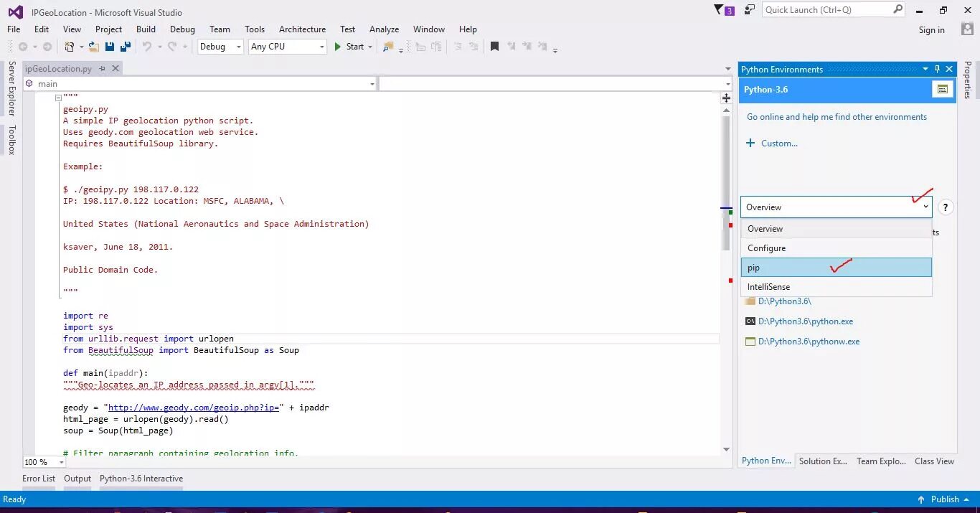Open the geody.com URL in code

[x=194, y=408]
